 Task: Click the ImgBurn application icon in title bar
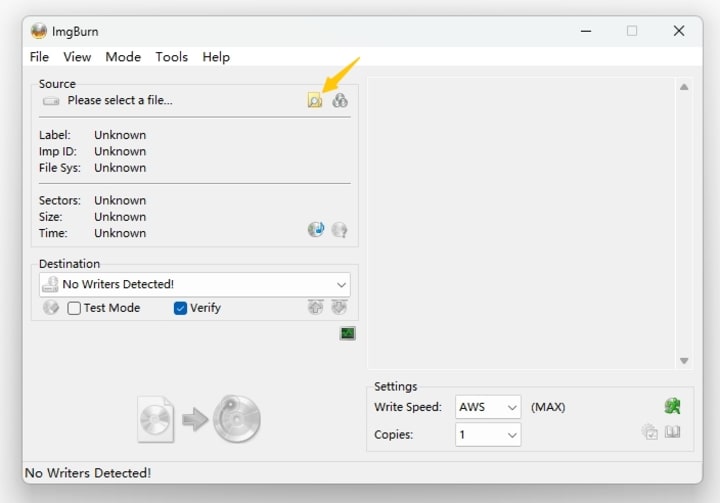pos(39,31)
